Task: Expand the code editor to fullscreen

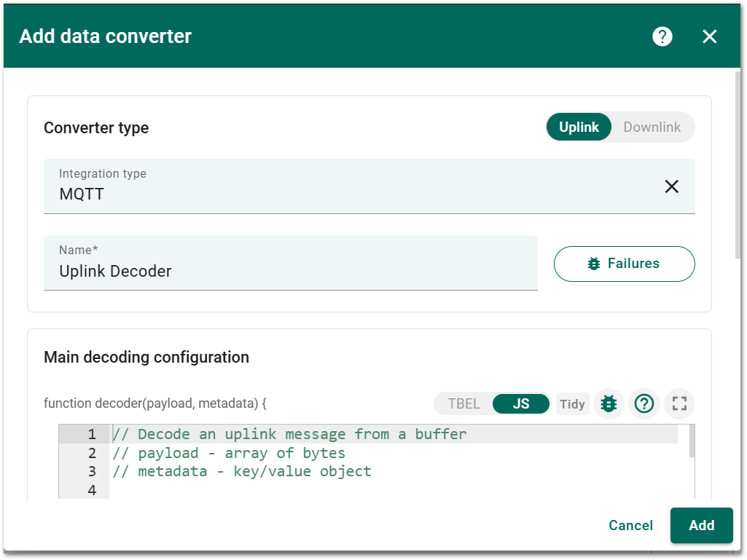Action: click(678, 403)
